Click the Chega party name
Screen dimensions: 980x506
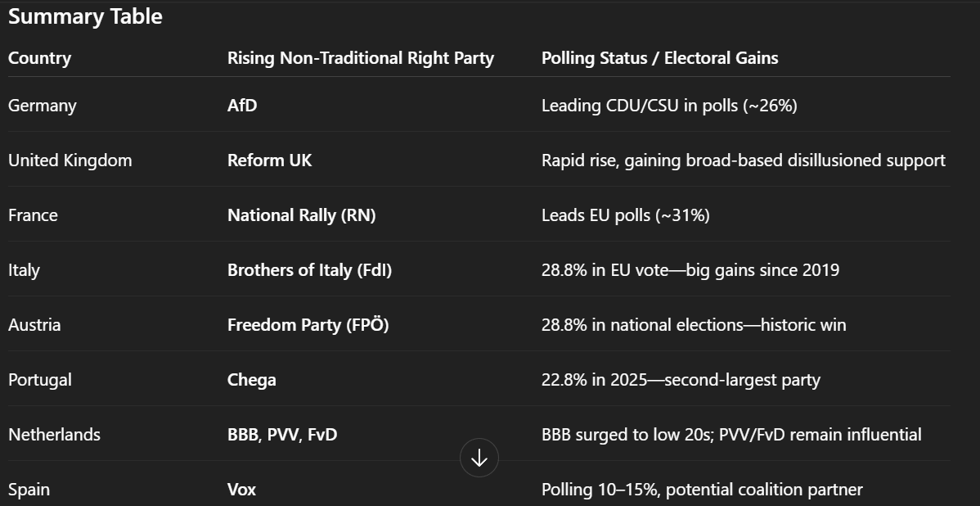click(251, 380)
